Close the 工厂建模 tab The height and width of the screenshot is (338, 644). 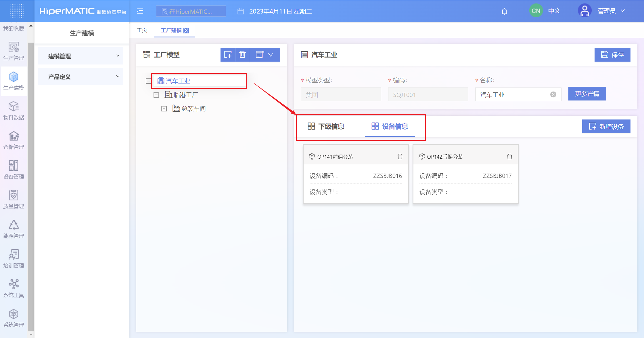(x=186, y=30)
